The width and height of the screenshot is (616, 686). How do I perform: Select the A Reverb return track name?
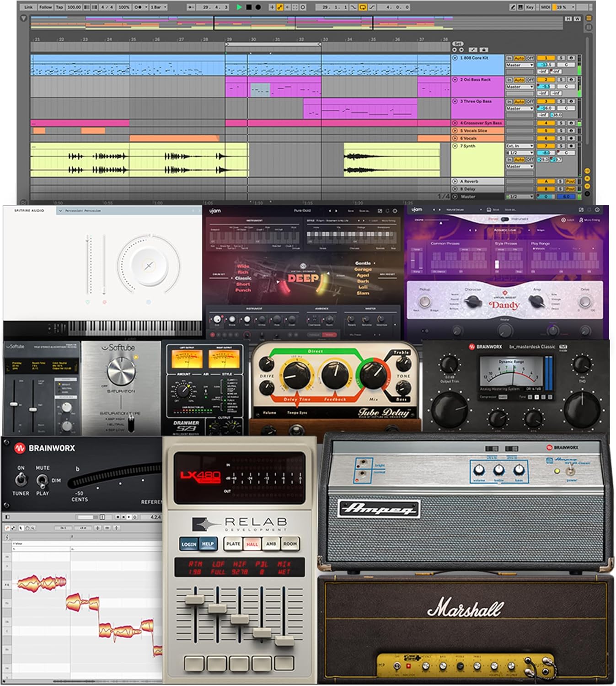click(469, 181)
